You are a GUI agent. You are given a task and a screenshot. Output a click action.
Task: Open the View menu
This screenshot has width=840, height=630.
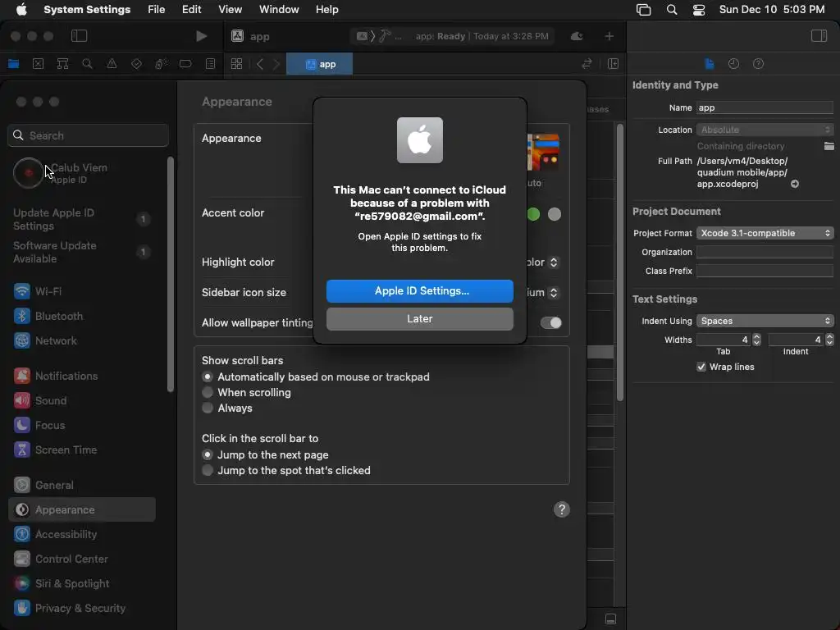(x=230, y=10)
